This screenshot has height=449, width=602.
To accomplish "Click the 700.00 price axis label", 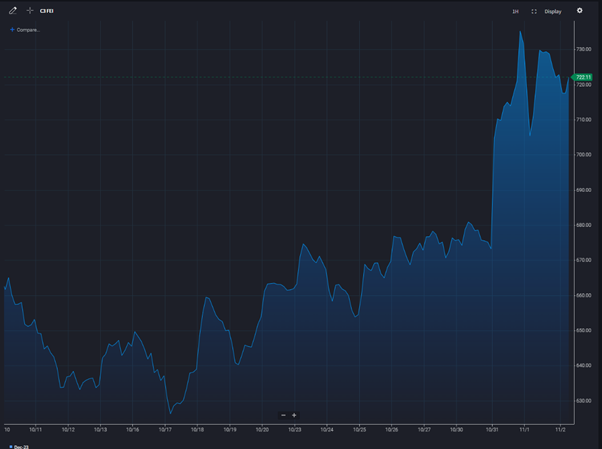I will point(583,154).
